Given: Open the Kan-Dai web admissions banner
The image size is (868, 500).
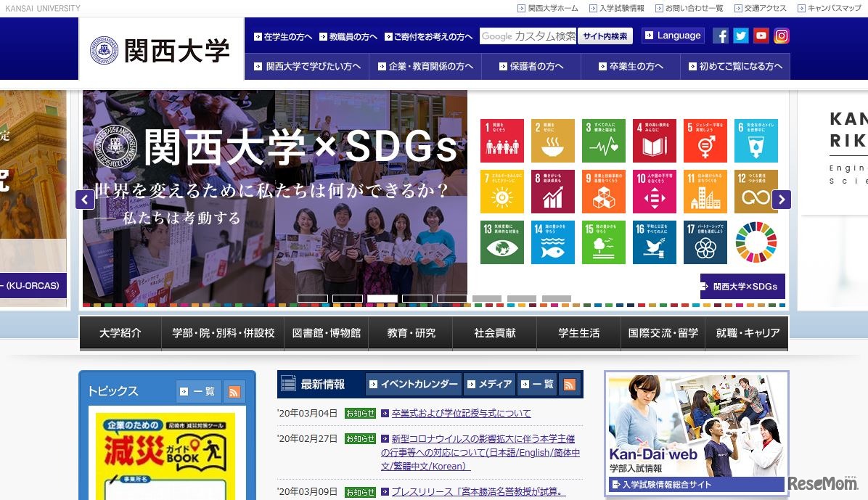Looking at the screenshot, I should pyautogui.click(x=697, y=433).
